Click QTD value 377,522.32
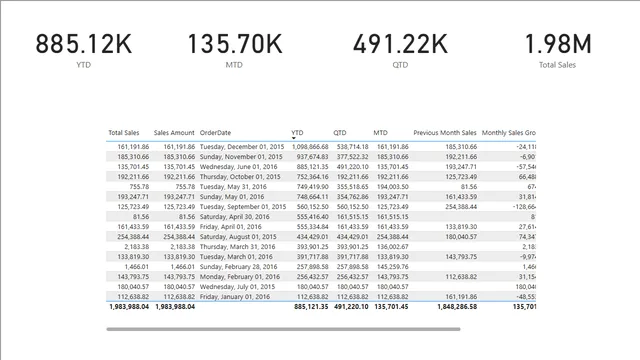This screenshot has height=360, width=640. click(353, 157)
